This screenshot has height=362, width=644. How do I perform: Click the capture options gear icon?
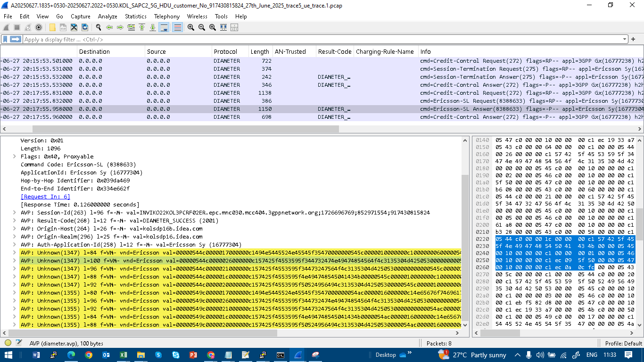click(39, 27)
